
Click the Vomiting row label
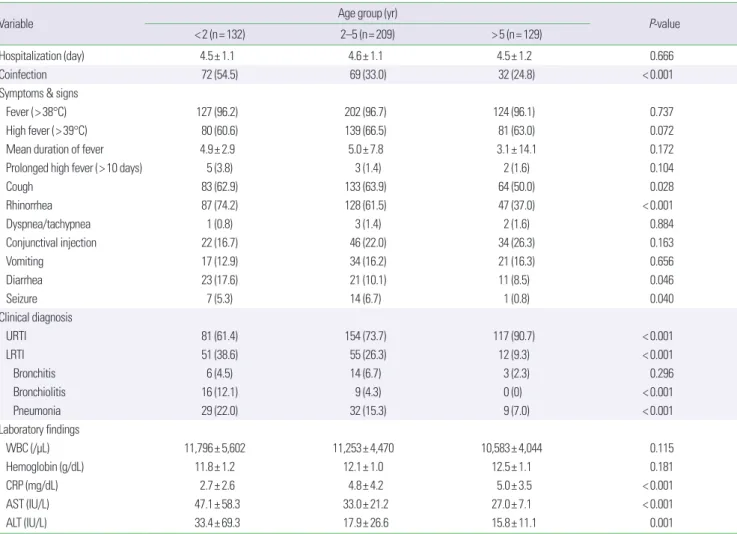[x=24, y=261]
